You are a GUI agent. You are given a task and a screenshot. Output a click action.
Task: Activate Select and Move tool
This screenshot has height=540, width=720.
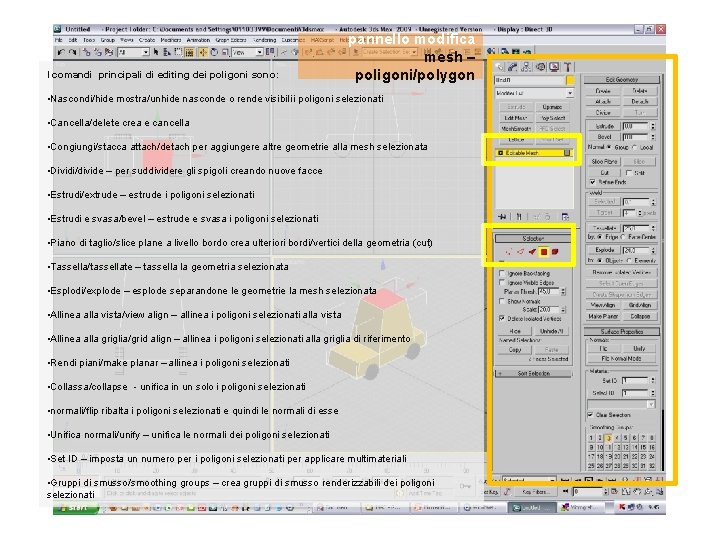[202, 52]
